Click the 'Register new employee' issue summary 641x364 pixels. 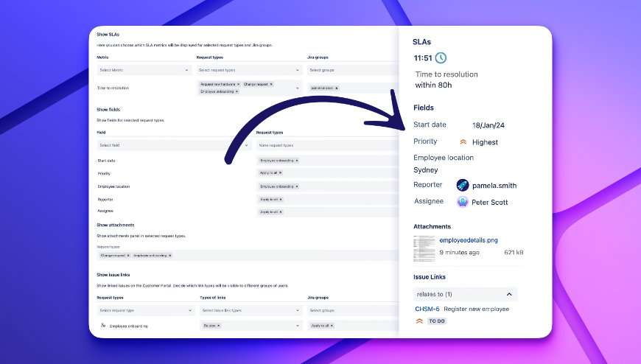point(476,309)
